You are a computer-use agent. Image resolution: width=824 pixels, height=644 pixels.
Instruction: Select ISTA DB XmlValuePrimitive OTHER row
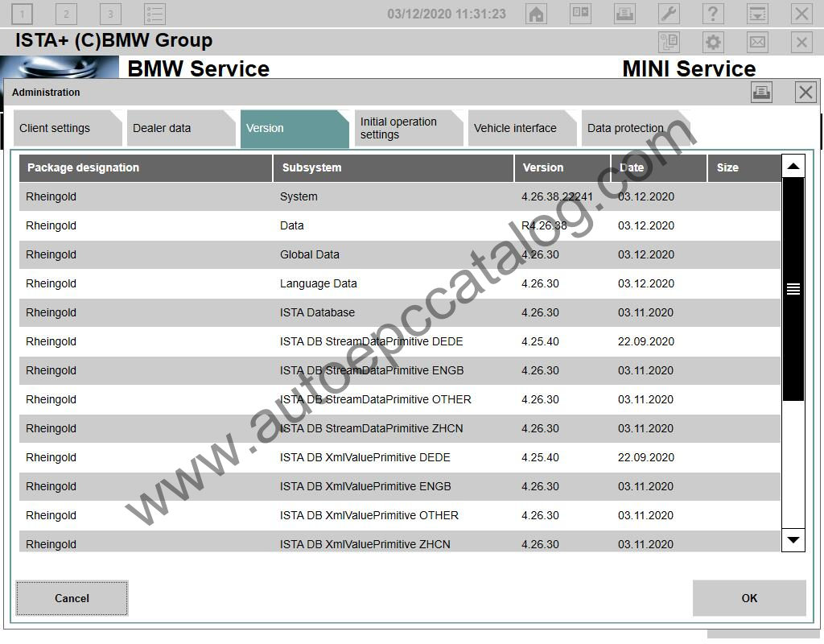coord(400,515)
